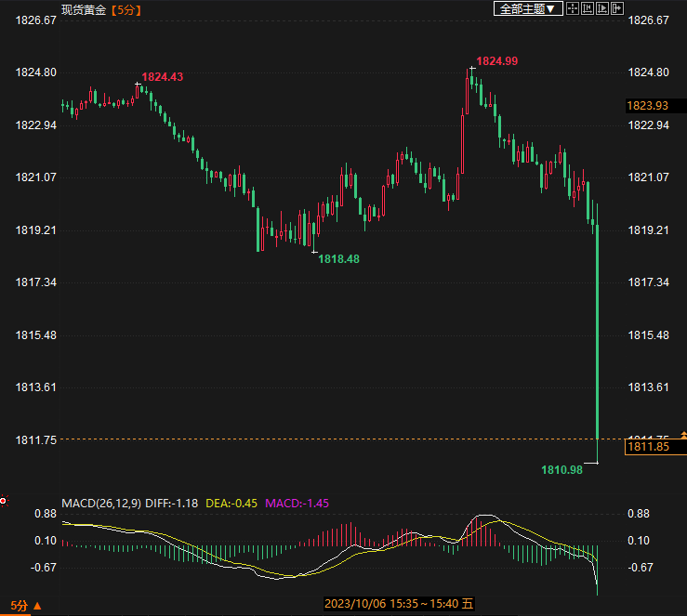
Task: Select the 1824.43 peak label
Action: (x=162, y=77)
